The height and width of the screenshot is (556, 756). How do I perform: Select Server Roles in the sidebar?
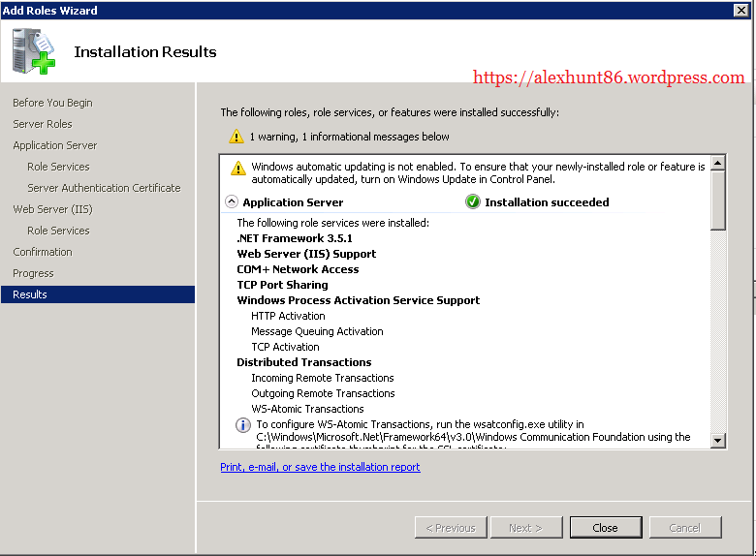point(43,124)
